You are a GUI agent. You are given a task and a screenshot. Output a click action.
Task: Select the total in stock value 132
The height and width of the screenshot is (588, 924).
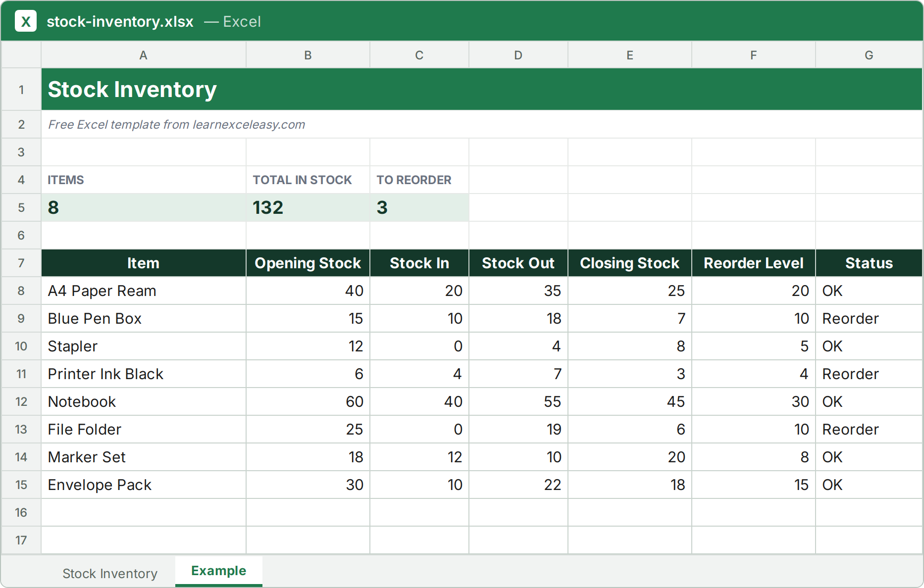point(308,207)
